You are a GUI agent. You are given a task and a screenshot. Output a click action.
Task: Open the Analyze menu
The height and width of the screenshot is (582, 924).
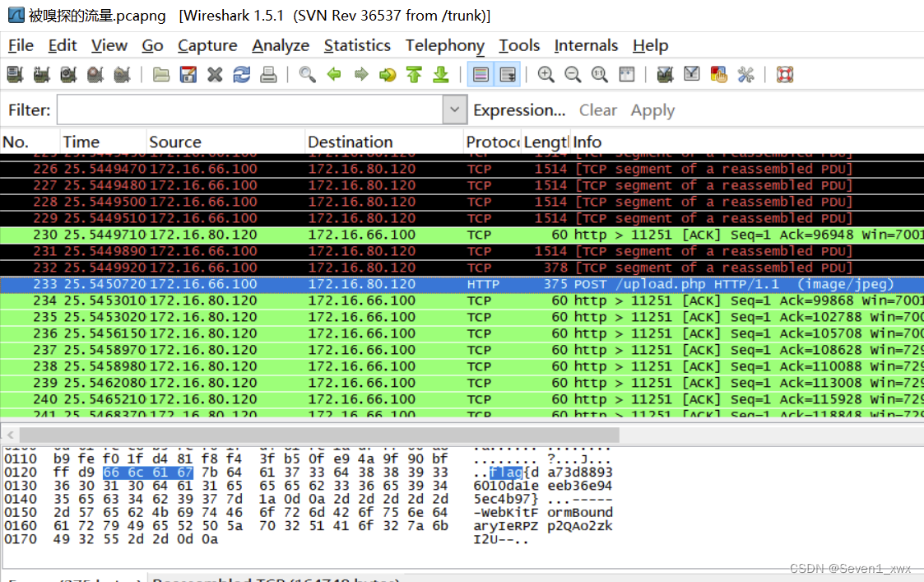point(281,45)
